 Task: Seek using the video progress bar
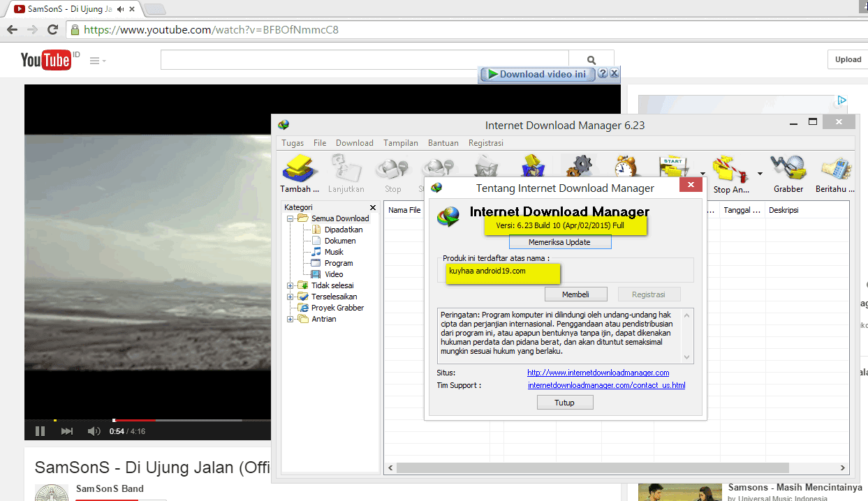point(148,420)
